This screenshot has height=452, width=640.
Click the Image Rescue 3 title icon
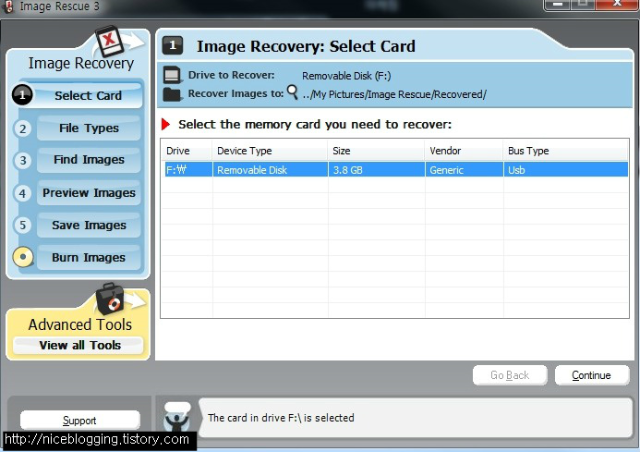(x=8, y=7)
